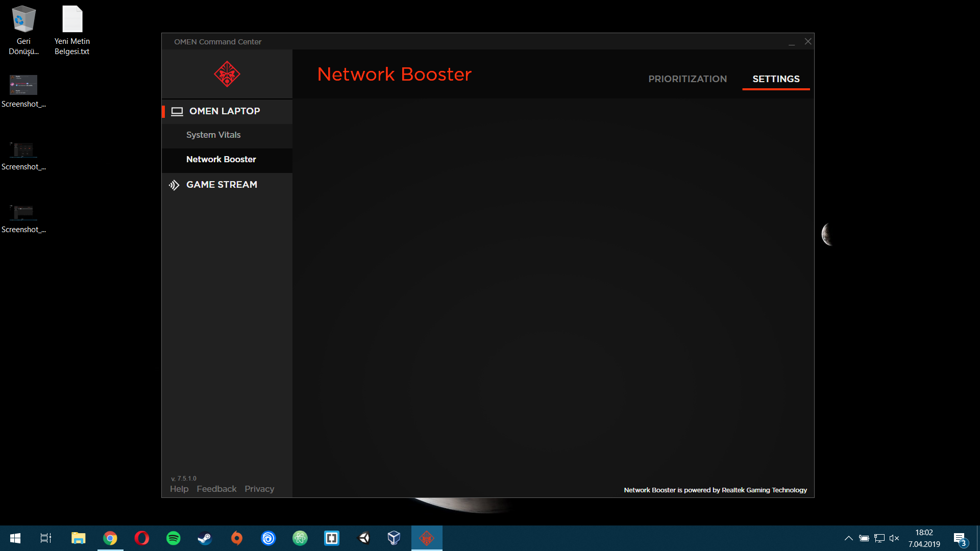
Task: Select the OMEN LAPTOP laptop icon
Action: [x=177, y=112]
